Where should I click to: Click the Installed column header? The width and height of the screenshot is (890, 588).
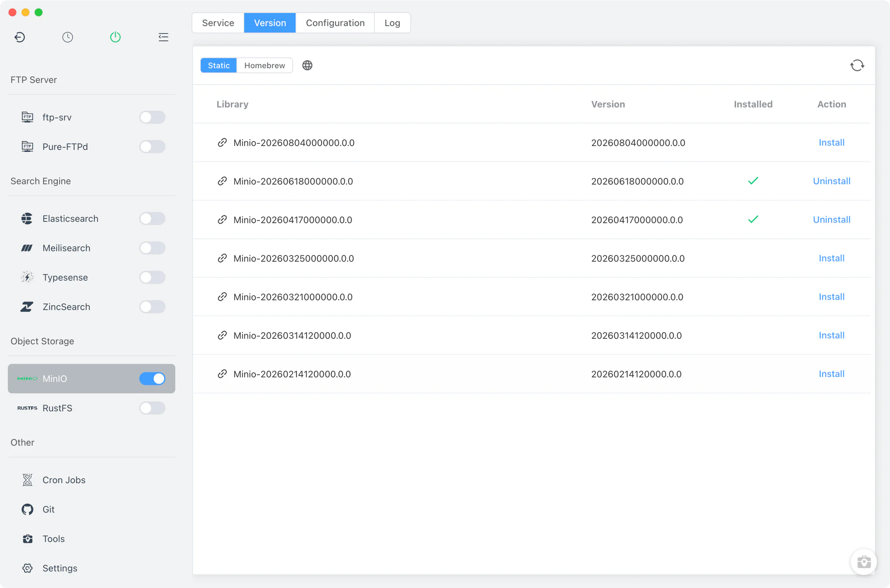click(x=753, y=104)
